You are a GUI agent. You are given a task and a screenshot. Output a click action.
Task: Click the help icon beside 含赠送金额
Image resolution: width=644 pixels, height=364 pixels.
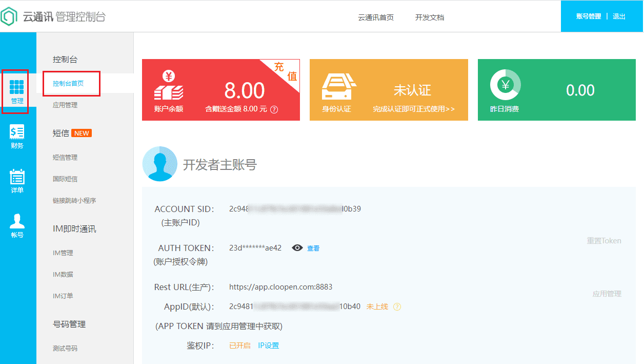(274, 109)
